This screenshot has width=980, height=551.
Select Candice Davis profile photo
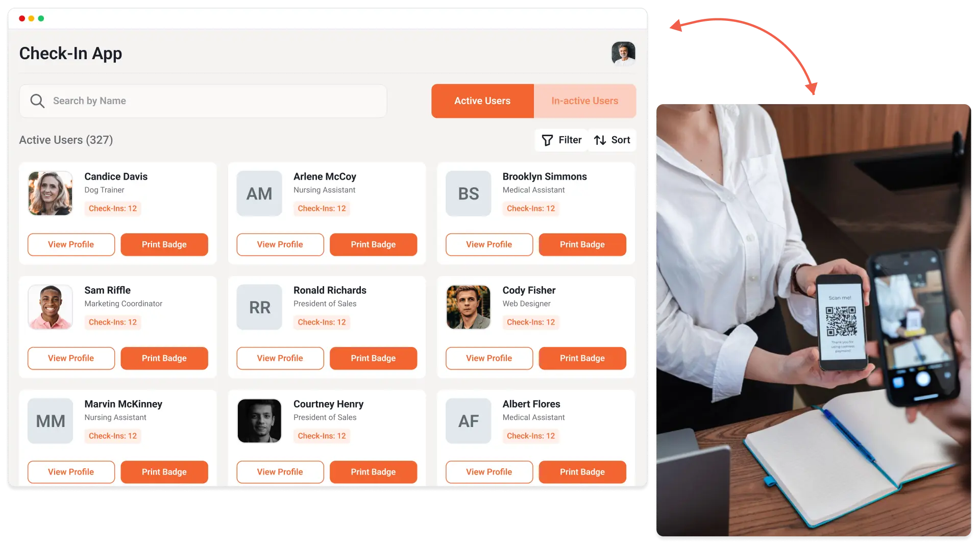[50, 193]
